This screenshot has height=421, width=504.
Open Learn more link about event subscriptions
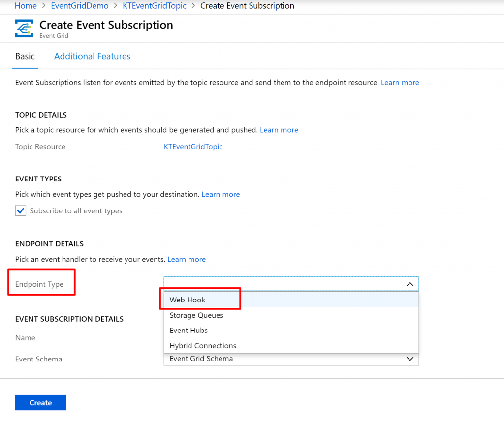pyautogui.click(x=400, y=83)
